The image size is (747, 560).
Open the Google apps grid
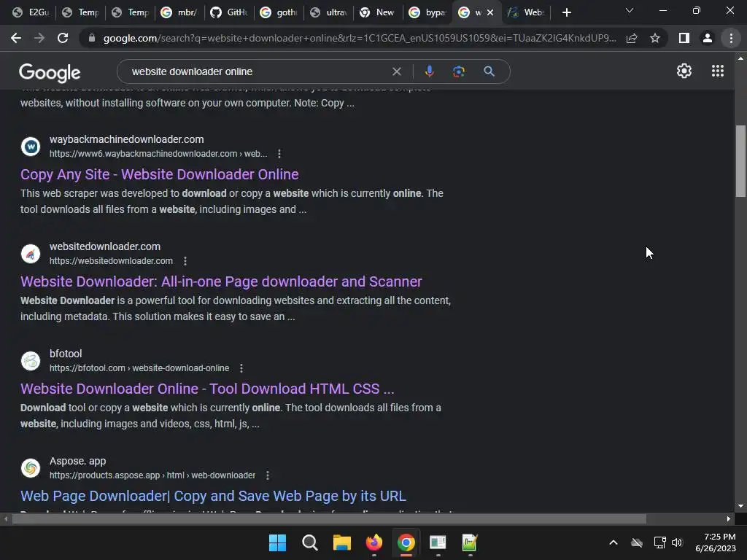[x=718, y=71]
